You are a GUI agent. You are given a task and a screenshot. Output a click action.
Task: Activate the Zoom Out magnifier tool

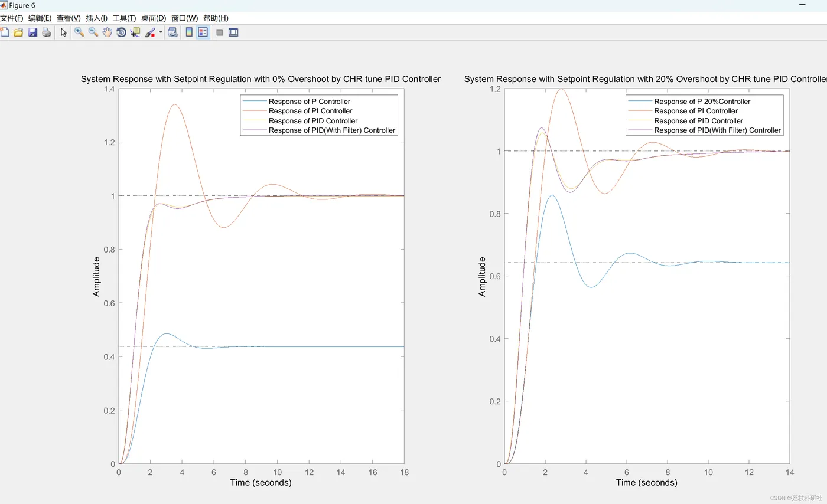[93, 32]
